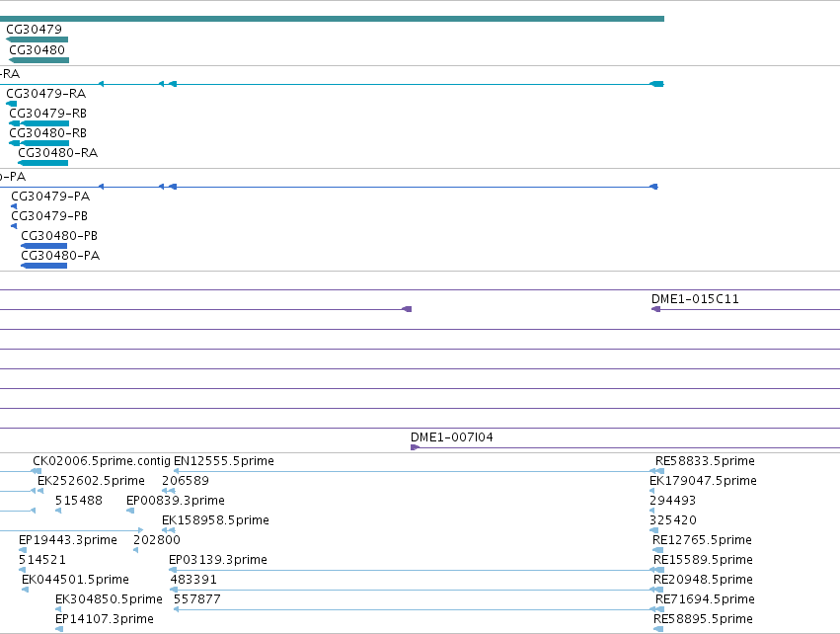Viewport: 840px width, 634px height.
Task: Click the 515488 EST label
Action: tap(79, 501)
